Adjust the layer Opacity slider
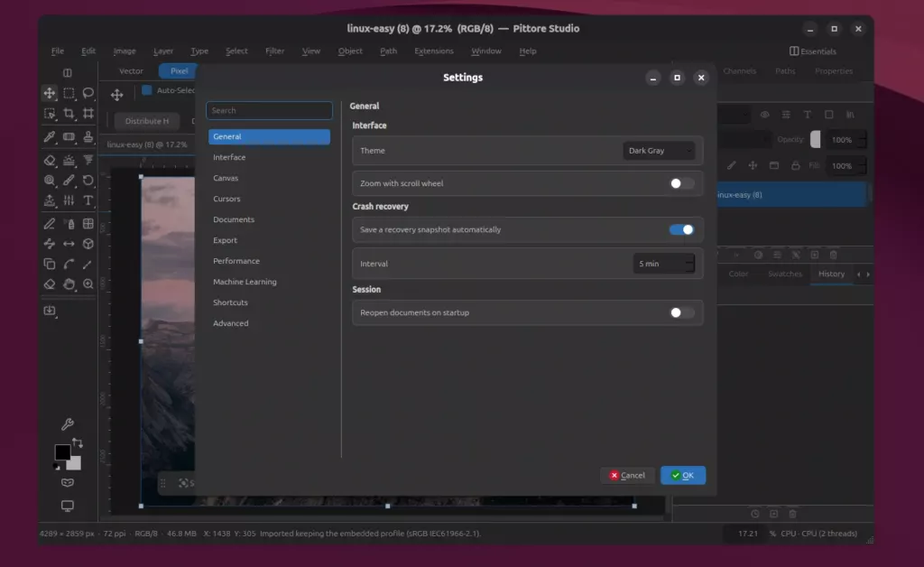924x567 pixels. (815, 140)
